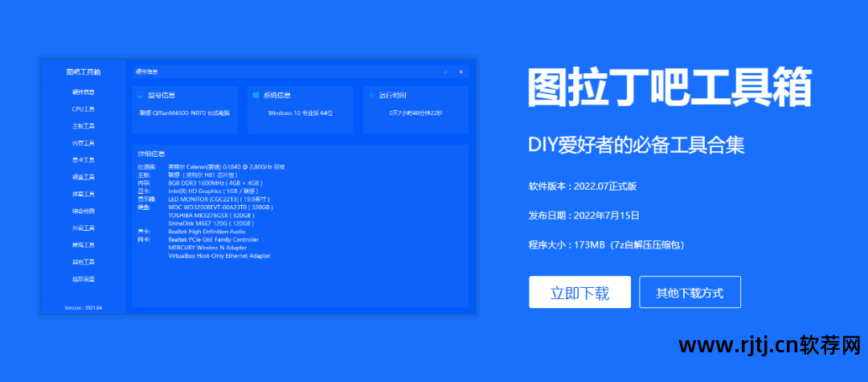Select 烤鸡工具 in the sidebar
868x382 pixels.
(x=83, y=245)
